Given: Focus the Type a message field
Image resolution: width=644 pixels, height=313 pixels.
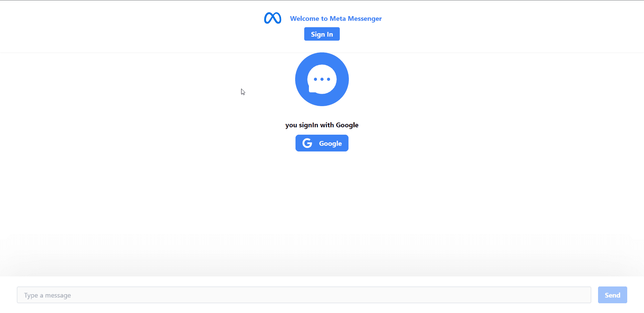Looking at the screenshot, I should click(x=304, y=295).
